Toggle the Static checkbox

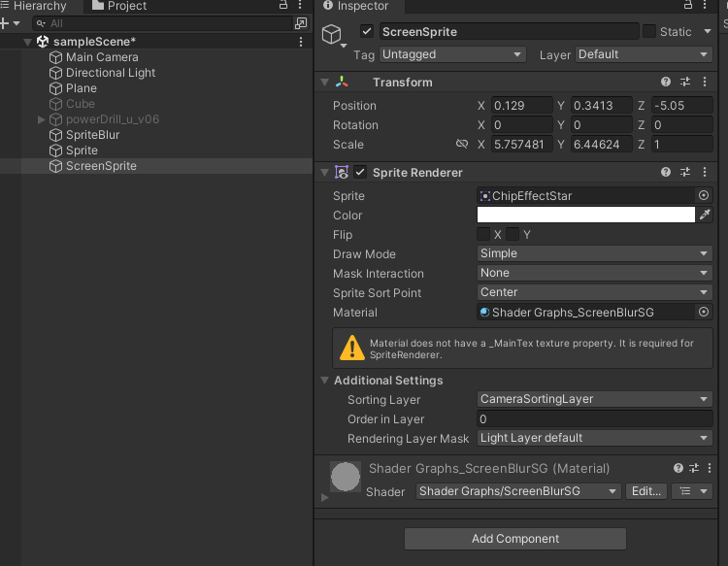pos(649,32)
